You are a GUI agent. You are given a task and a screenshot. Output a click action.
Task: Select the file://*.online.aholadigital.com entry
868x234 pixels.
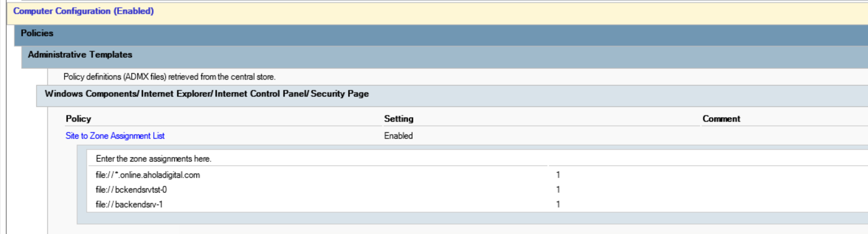(148, 175)
